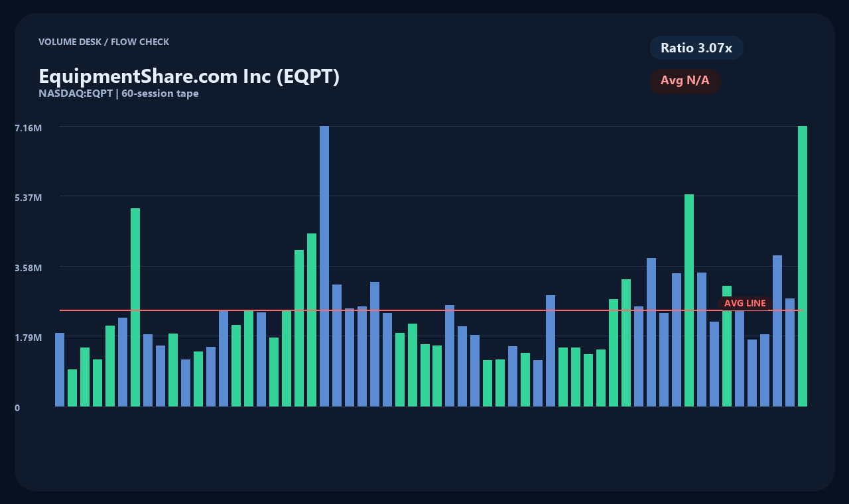Click the Ratio 3.07x badge
849x504 pixels.
pos(696,48)
